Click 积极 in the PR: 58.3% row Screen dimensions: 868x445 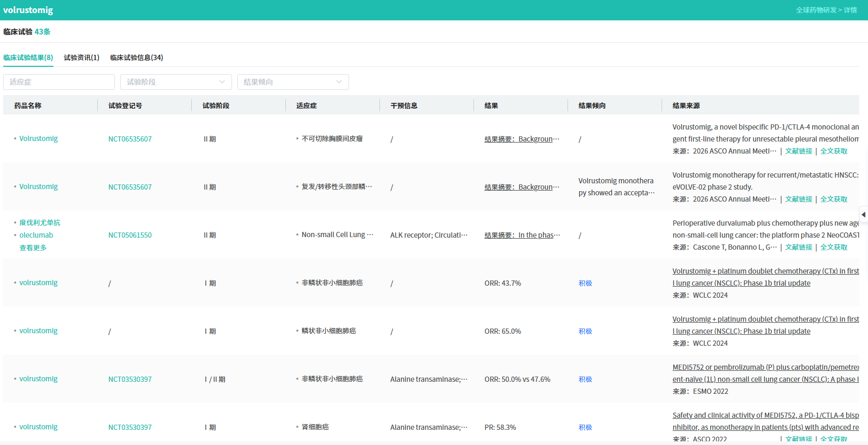pyautogui.click(x=585, y=427)
